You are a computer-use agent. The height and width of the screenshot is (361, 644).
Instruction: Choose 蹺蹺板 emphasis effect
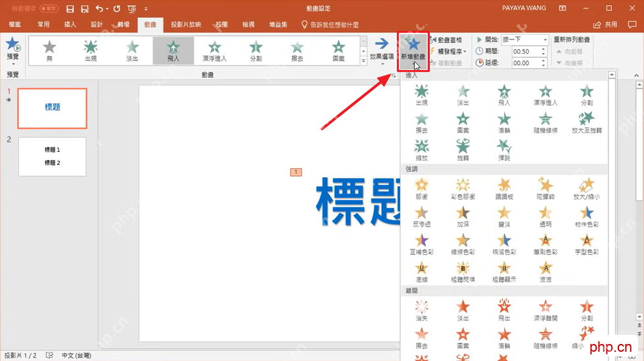tap(504, 189)
